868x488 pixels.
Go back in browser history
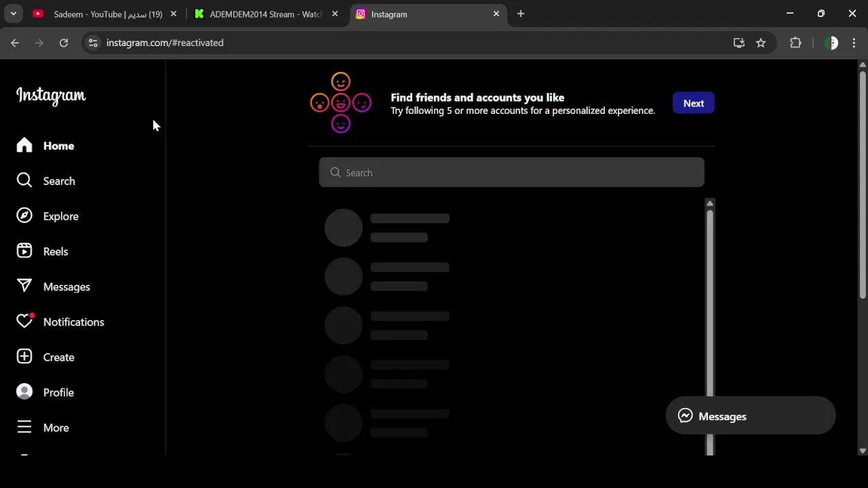(15, 43)
